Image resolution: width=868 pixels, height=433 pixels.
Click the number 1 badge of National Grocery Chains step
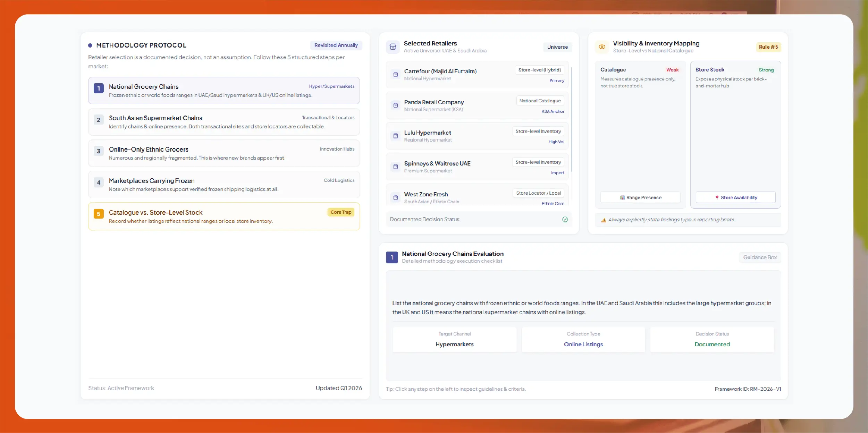pos(99,88)
